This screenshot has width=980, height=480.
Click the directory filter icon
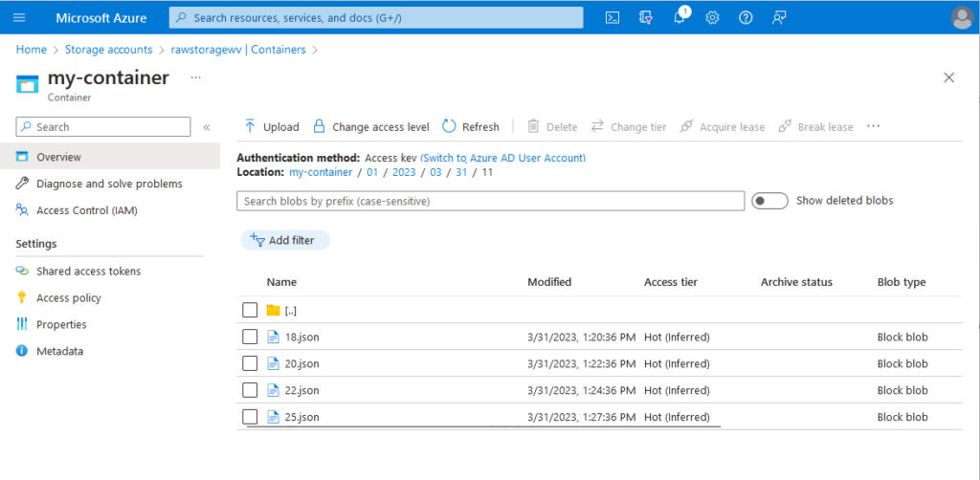[646, 18]
